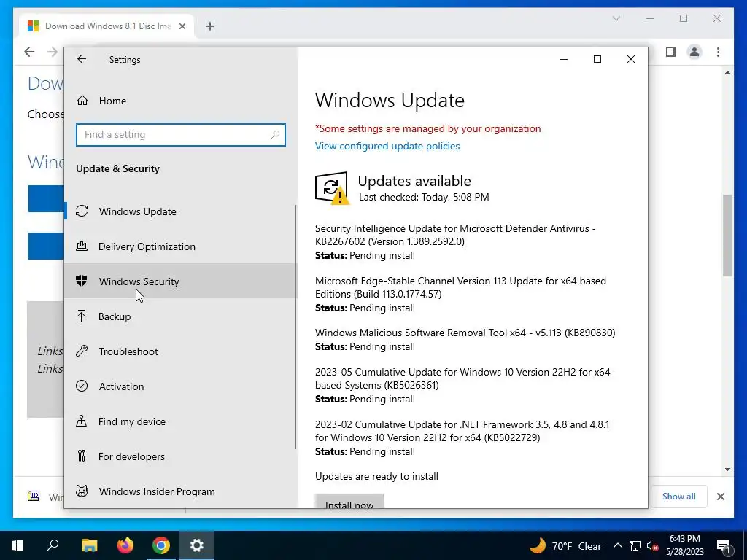Click the Updates available warning icon
The image size is (747, 560).
pyautogui.click(x=332, y=188)
